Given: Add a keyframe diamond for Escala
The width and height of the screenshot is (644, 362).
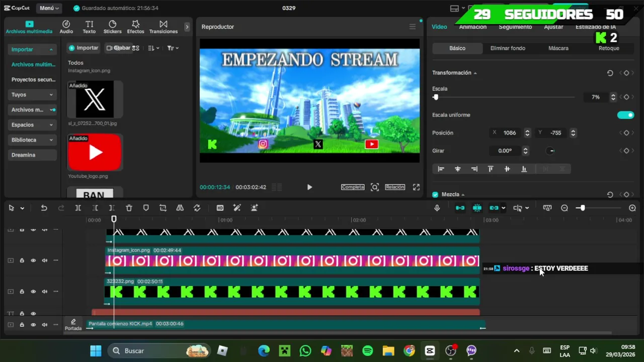Looking at the screenshot, I should click(626, 97).
